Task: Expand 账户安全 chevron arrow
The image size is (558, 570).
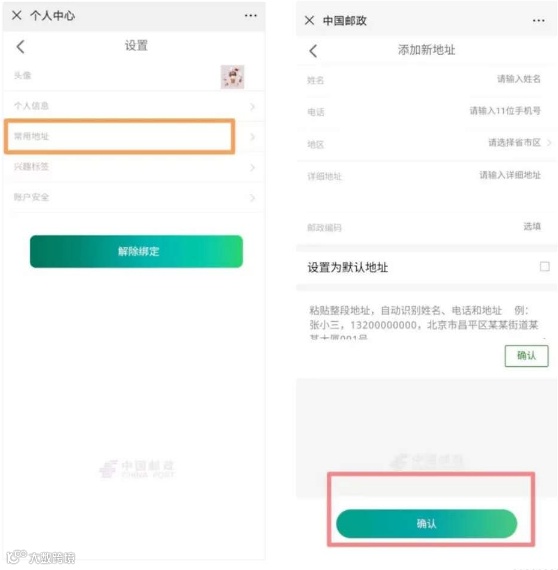Action: [252, 198]
